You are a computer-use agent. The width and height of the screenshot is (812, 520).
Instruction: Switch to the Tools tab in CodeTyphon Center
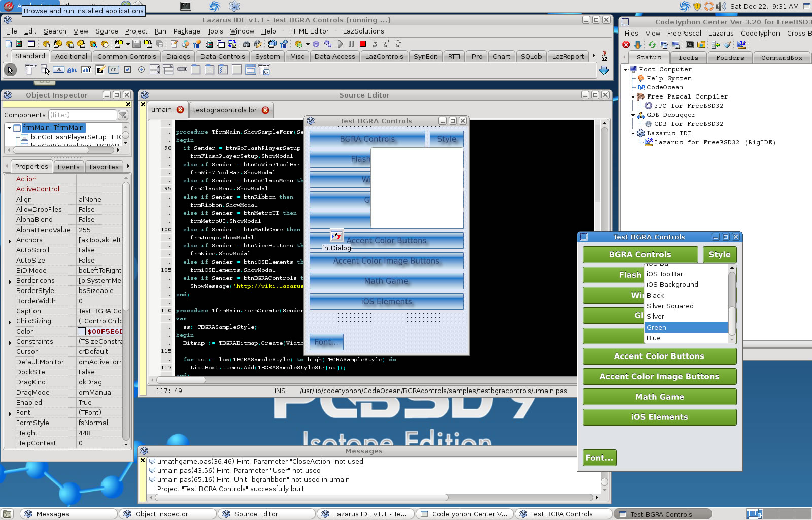click(x=688, y=58)
